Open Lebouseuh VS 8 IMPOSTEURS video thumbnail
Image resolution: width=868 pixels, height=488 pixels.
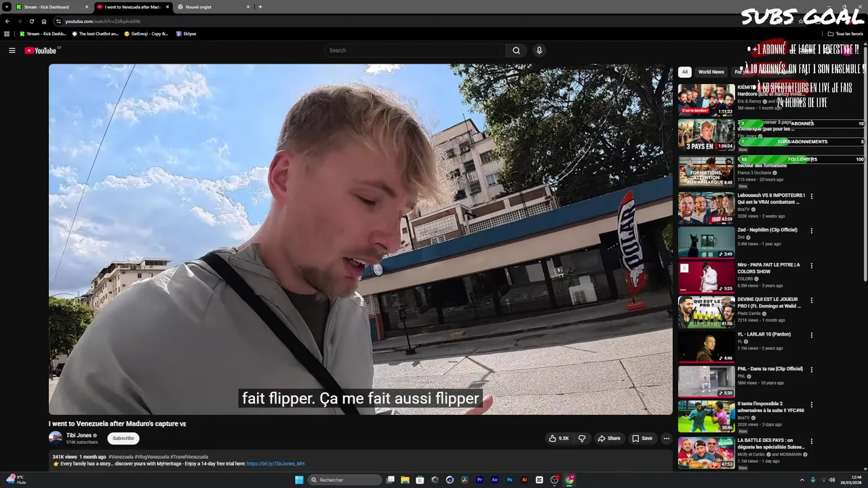(x=706, y=207)
